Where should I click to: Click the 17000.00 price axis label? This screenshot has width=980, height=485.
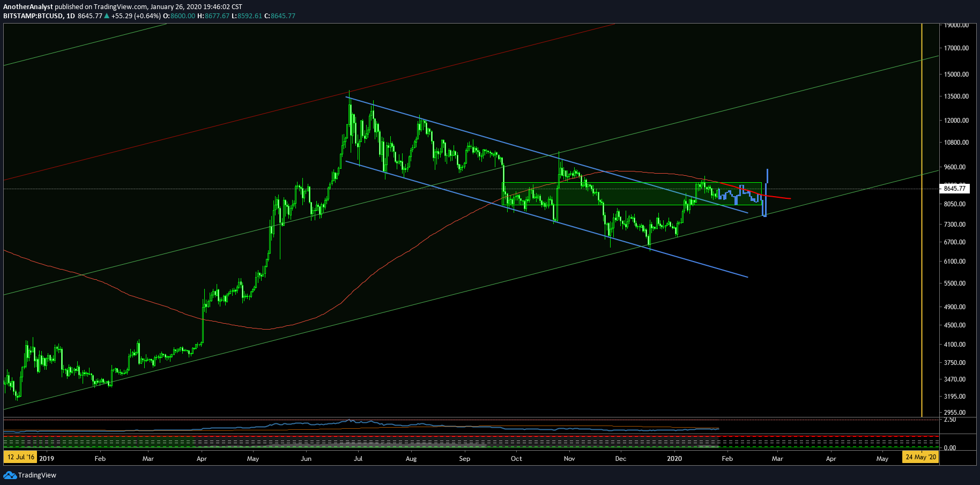point(956,48)
